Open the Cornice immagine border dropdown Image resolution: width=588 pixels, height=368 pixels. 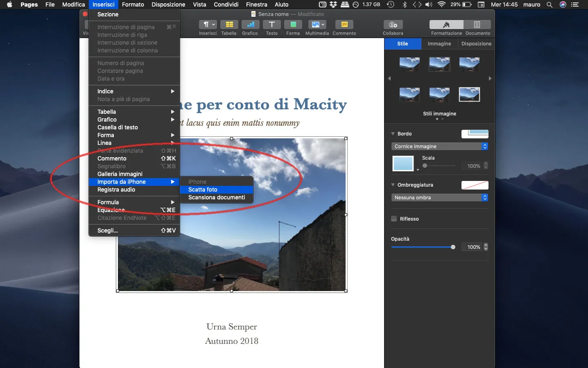[440, 146]
